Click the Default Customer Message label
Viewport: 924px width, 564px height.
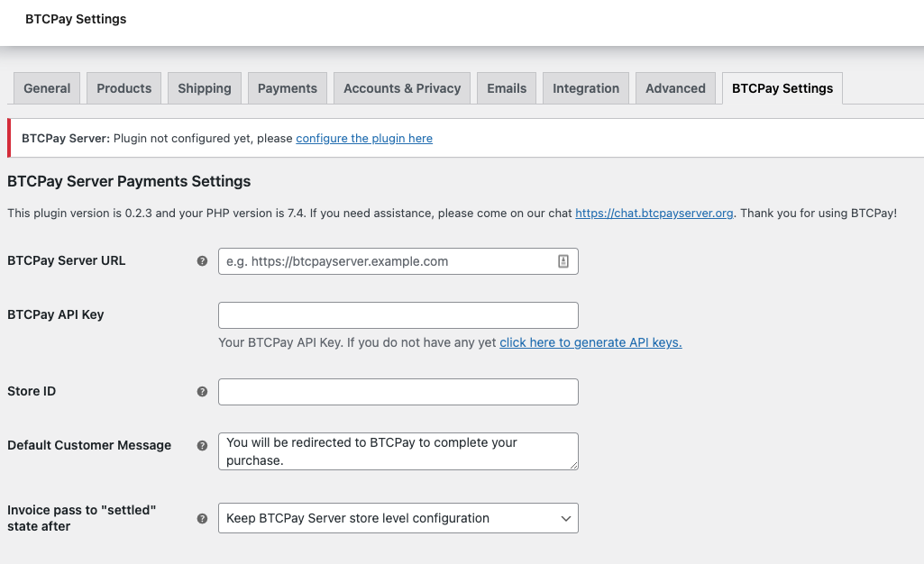pyautogui.click(x=89, y=445)
